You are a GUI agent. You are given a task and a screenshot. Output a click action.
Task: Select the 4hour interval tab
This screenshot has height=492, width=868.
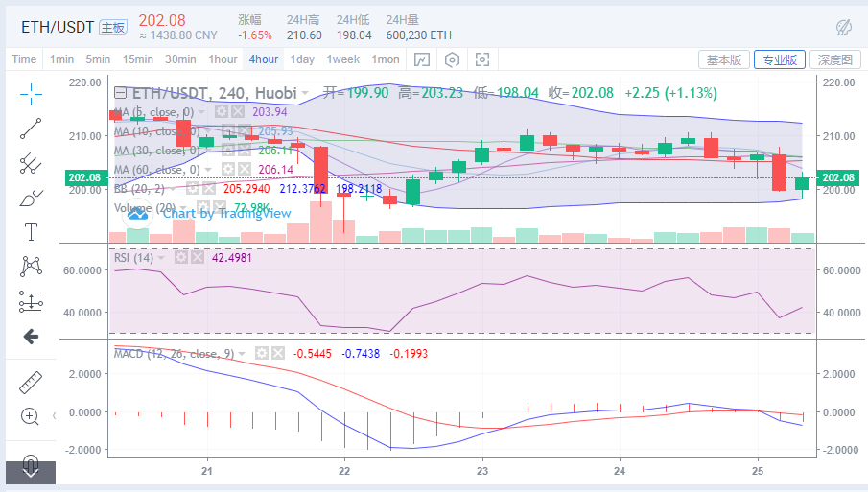tap(264, 59)
